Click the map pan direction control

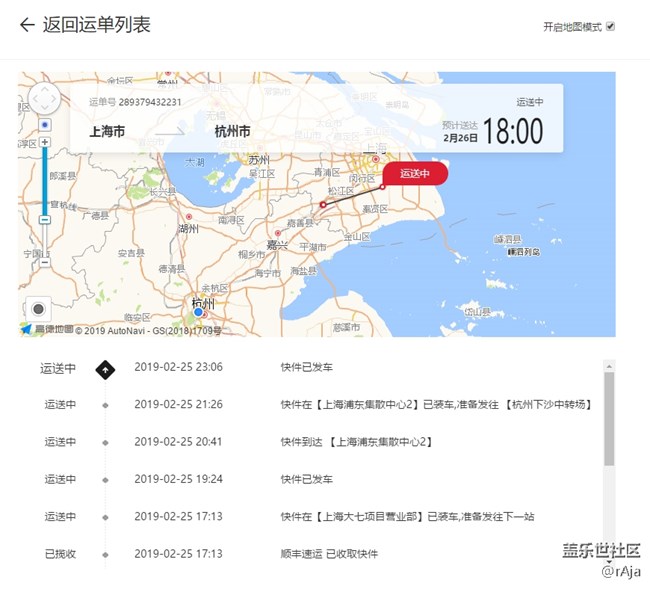(45, 99)
